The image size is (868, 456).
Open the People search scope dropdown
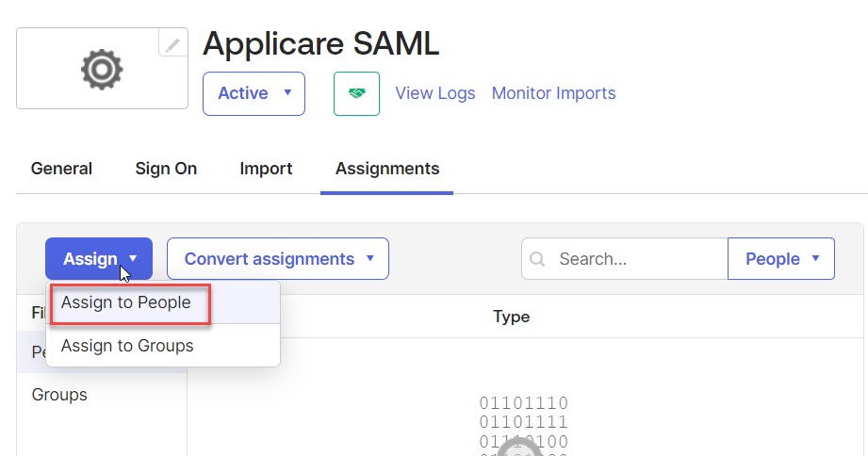pos(781,259)
